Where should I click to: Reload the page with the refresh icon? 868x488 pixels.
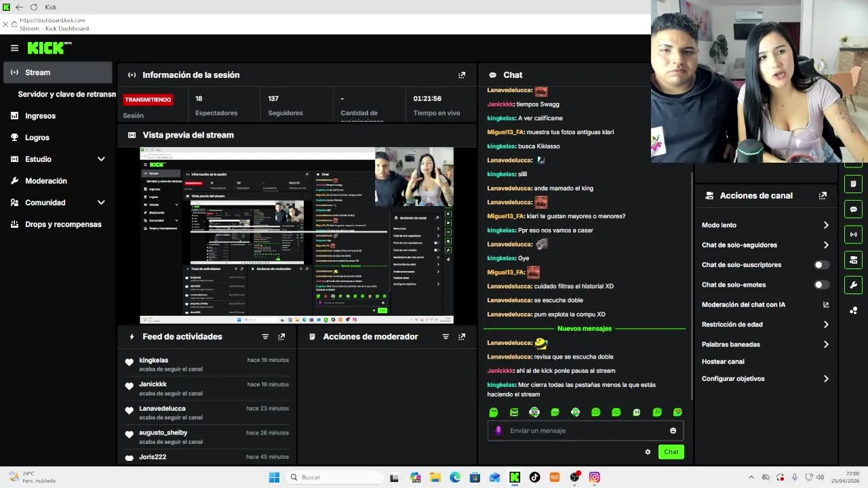[x=34, y=7]
